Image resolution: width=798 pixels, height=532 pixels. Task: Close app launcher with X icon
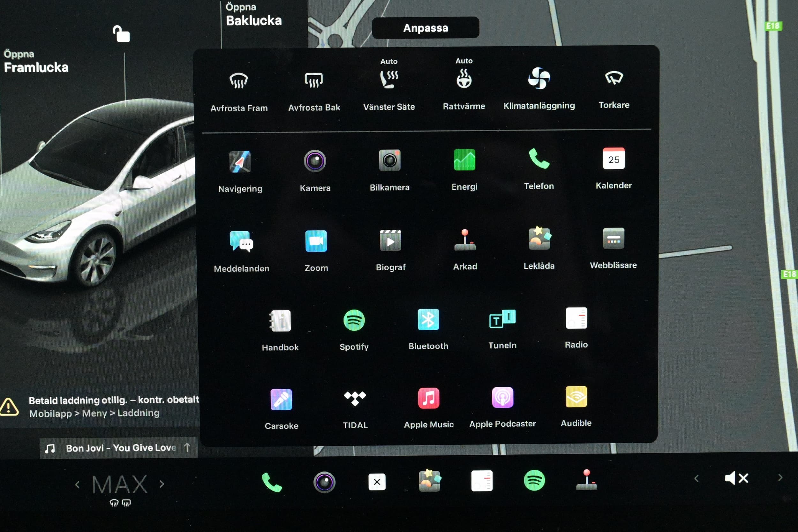(377, 482)
